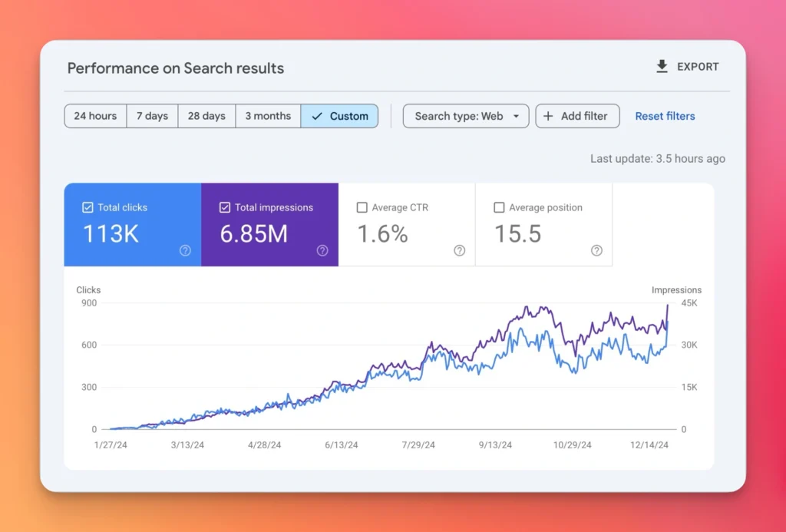Choose the 3 months date range
Viewport: 786px width, 532px height.
pyautogui.click(x=268, y=116)
